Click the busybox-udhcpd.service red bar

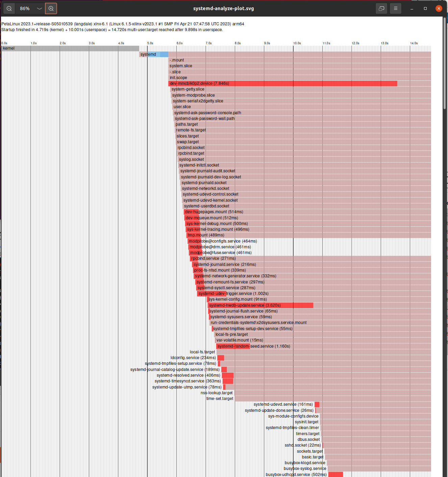tap(335, 475)
